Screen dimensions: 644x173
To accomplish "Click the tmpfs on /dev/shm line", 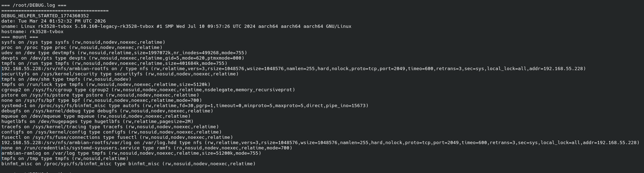I will pyautogui.click(x=66, y=79).
